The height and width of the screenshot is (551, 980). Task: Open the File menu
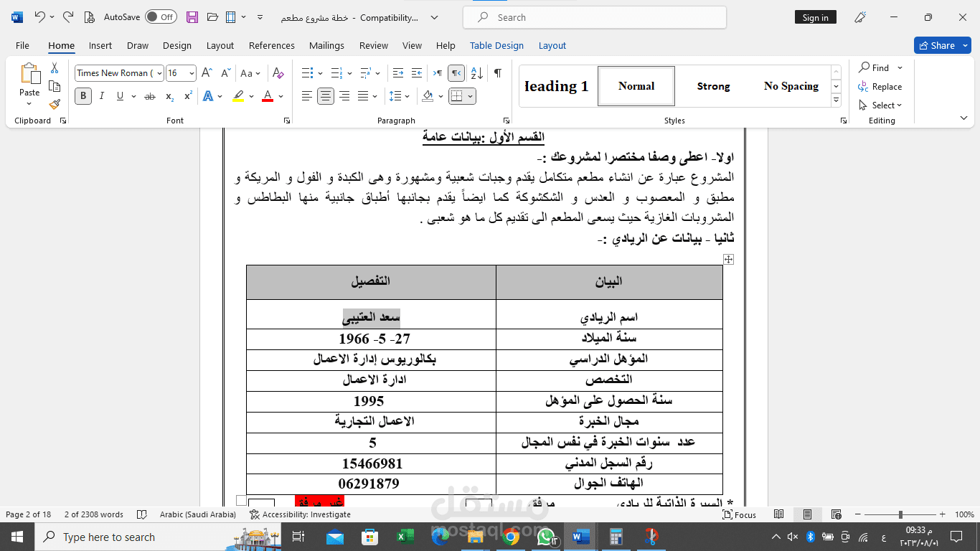click(x=22, y=45)
